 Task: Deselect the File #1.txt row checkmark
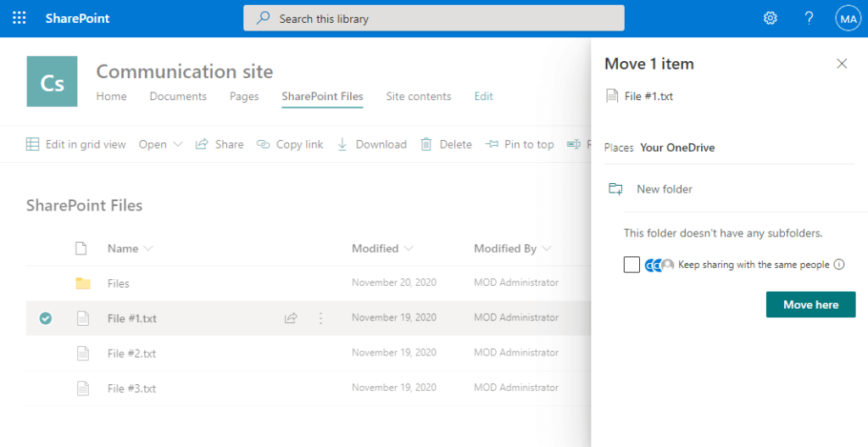point(46,318)
